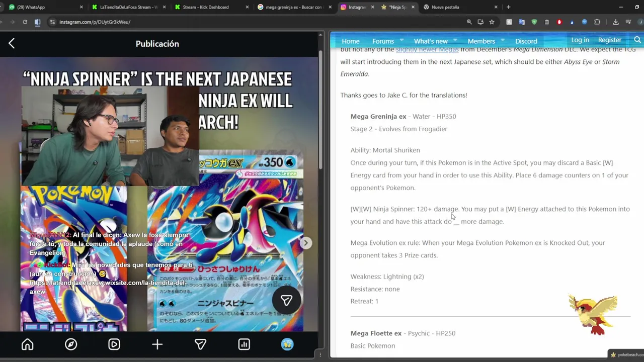
Task: Open Instagram messages icon in bottom bar
Action: click(201, 344)
